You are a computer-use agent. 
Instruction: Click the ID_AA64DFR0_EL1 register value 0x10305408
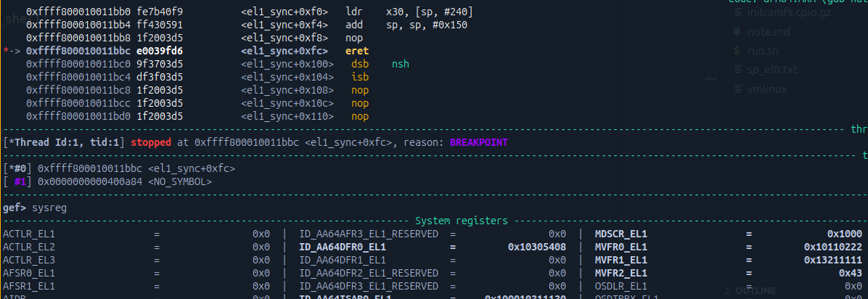[x=536, y=247]
